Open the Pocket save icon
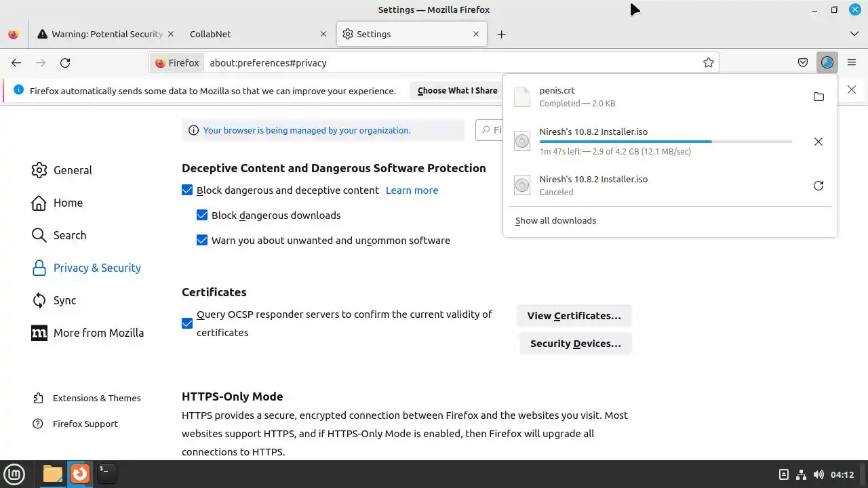Viewport: 868px width, 488px height. (803, 62)
